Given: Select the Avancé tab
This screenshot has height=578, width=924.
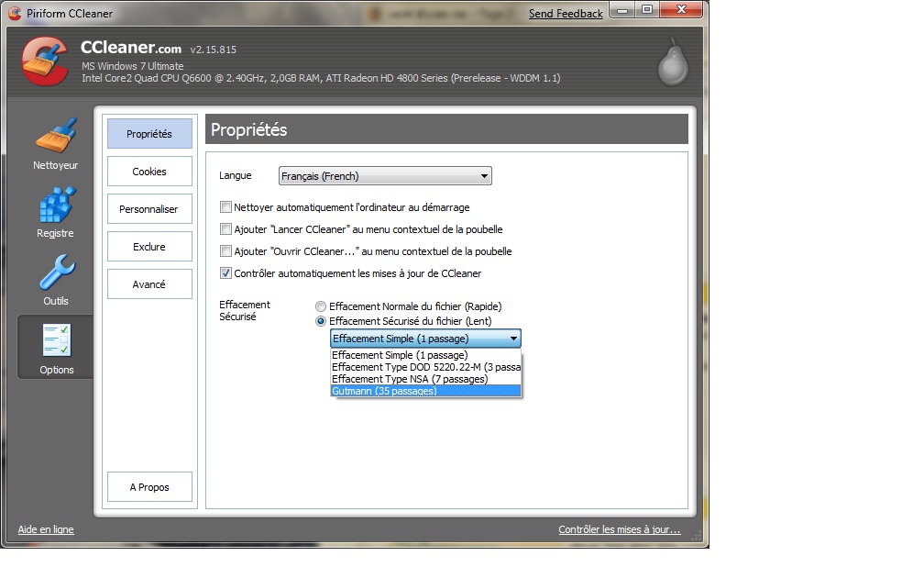Looking at the screenshot, I should (149, 284).
